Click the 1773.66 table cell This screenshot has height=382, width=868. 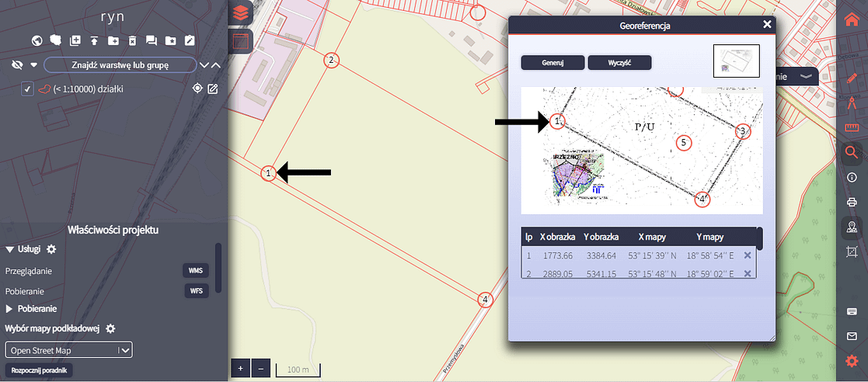[x=556, y=255]
